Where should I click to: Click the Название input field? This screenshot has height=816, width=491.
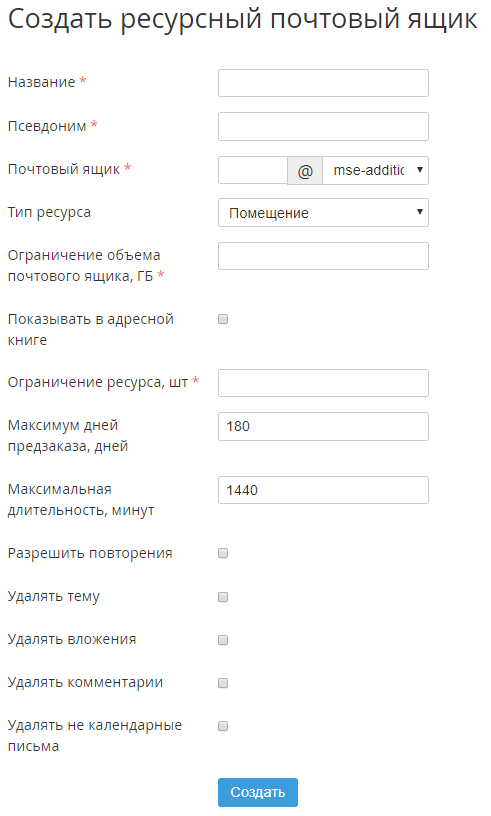point(323,83)
